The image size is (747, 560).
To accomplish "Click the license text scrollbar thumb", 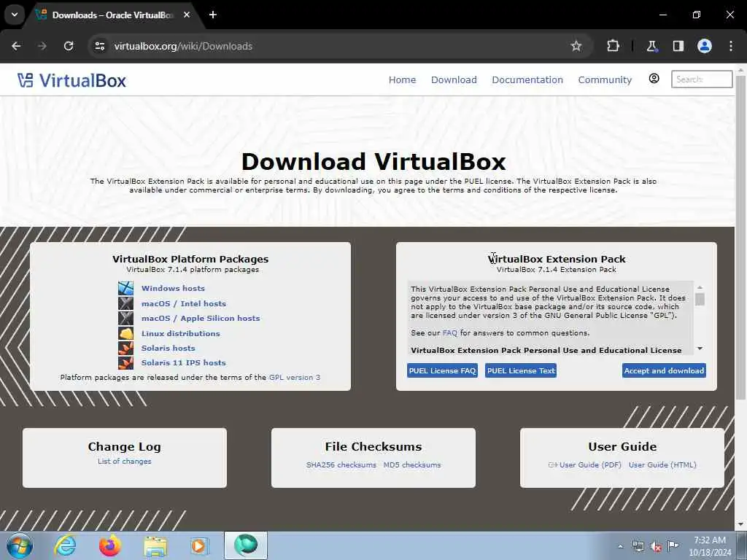I will click(x=700, y=299).
